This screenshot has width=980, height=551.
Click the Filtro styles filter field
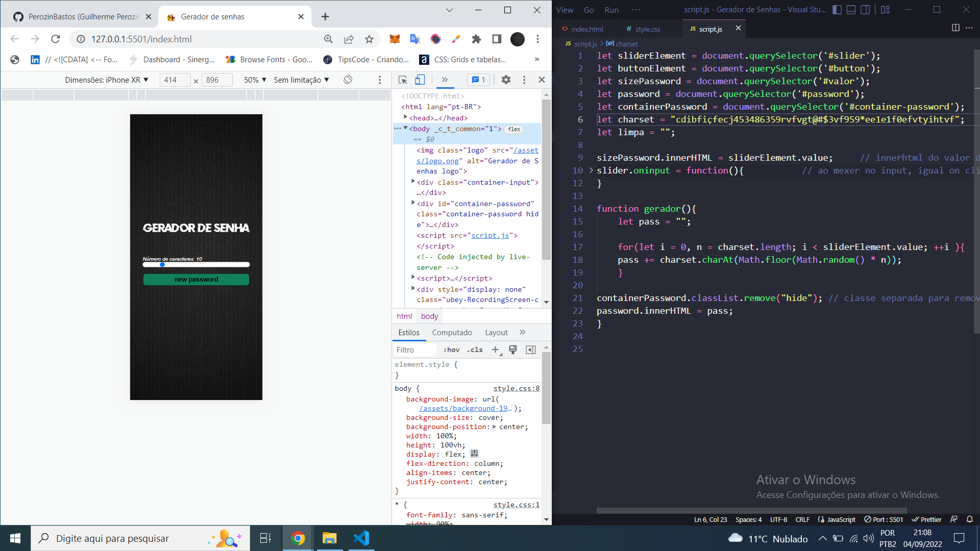pyautogui.click(x=415, y=349)
